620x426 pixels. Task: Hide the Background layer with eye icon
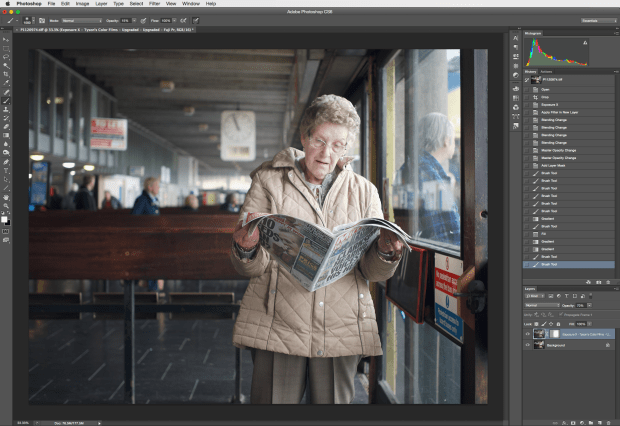[x=528, y=344]
